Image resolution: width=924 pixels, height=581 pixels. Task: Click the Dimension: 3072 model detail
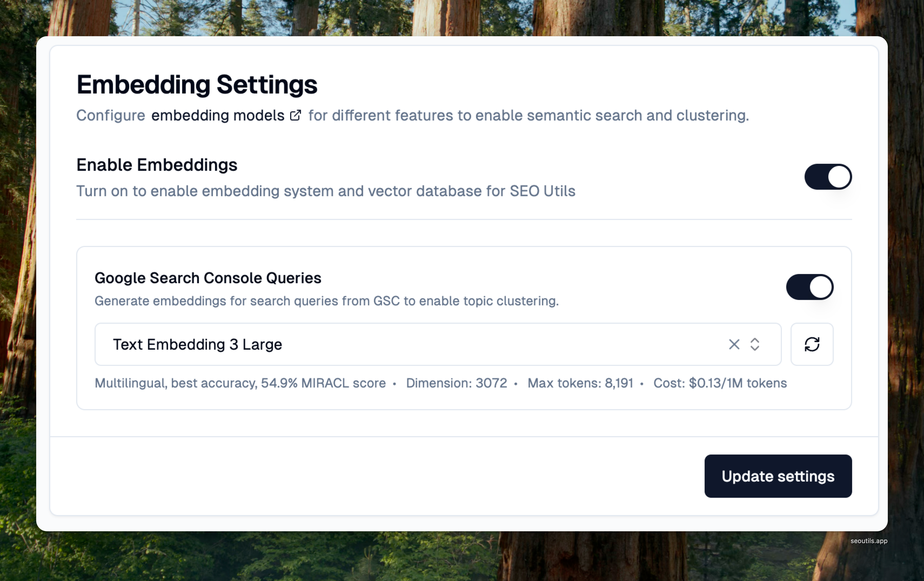click(x=456, y=383)
